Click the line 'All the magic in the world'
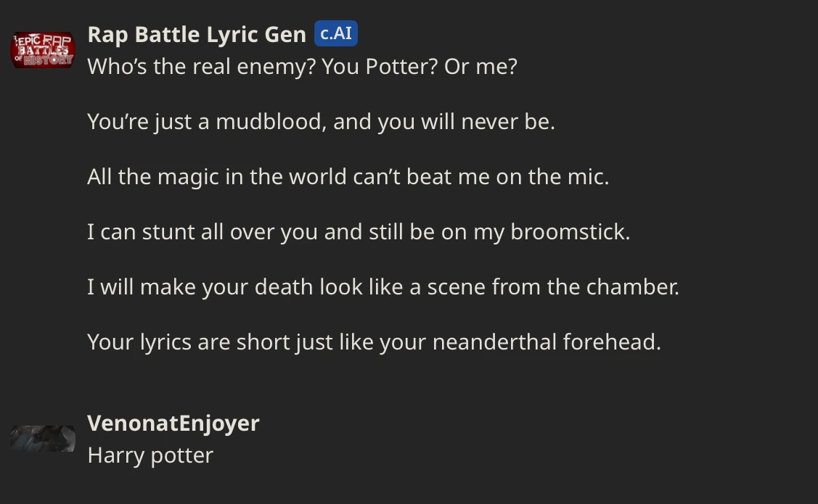This screenshot has height=504, width=818. tap(348, 176)
